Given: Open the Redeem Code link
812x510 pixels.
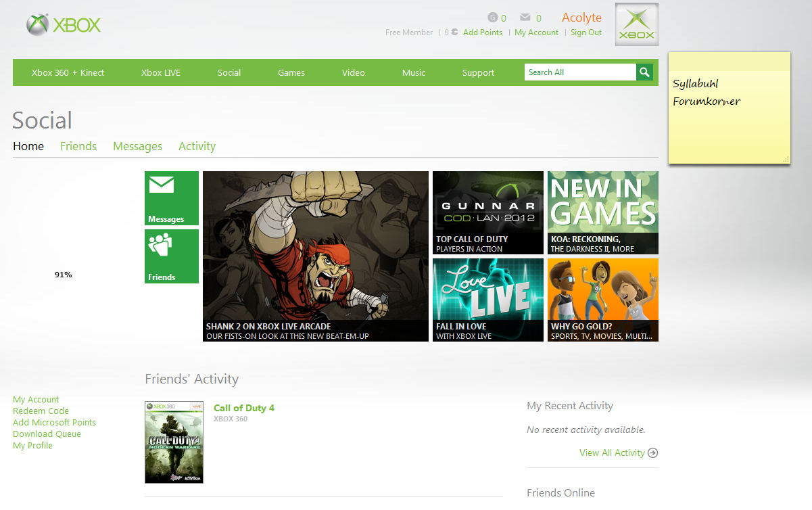Looking at the screenshot, I should click(41, 411).
